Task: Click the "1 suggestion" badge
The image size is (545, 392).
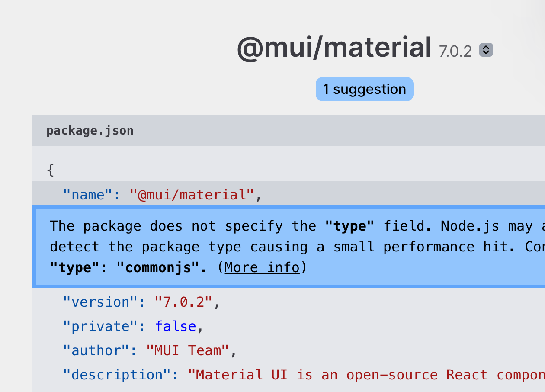Action: [364, 89]
